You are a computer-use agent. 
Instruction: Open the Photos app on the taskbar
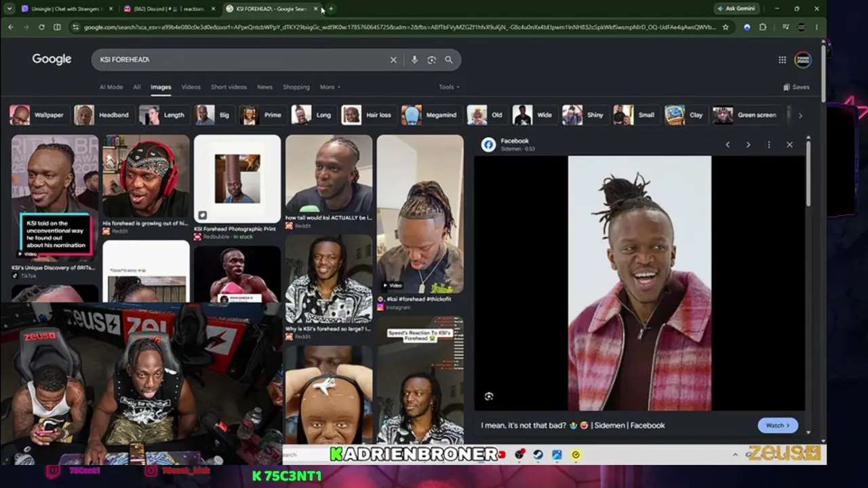point(557,455)
